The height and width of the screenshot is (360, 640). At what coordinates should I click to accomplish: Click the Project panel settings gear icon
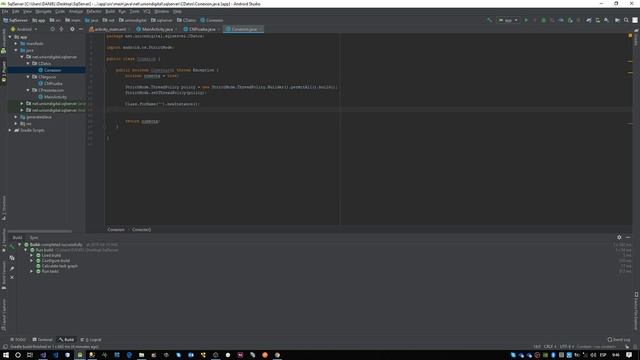pos(72,29)
